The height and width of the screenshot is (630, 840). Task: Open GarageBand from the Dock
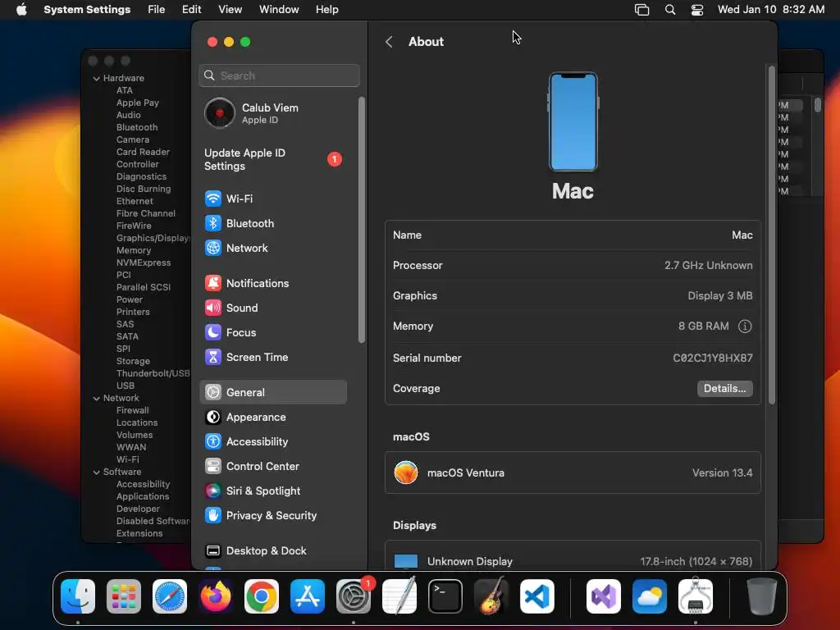click(x=491, y=596)
